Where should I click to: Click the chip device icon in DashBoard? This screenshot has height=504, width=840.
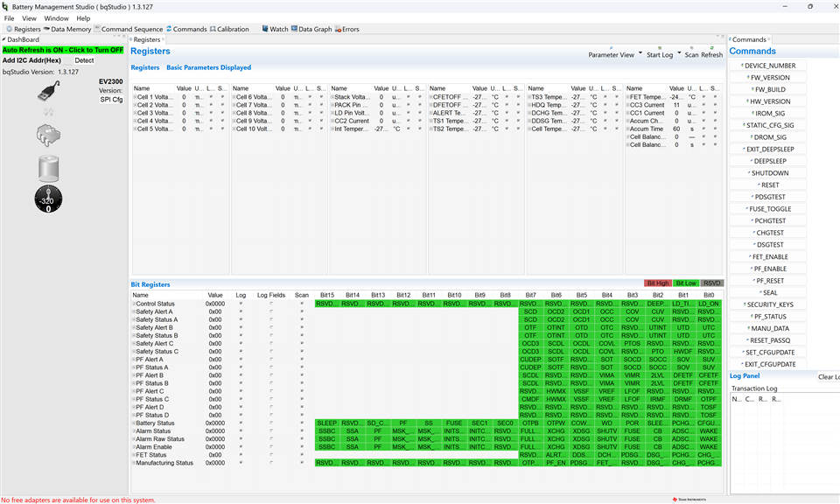click(x=48, y=135)
